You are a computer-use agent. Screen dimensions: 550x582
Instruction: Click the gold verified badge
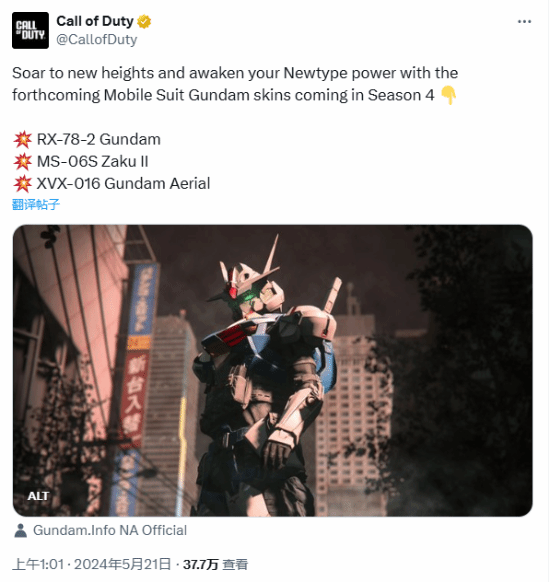click(144, 22)
